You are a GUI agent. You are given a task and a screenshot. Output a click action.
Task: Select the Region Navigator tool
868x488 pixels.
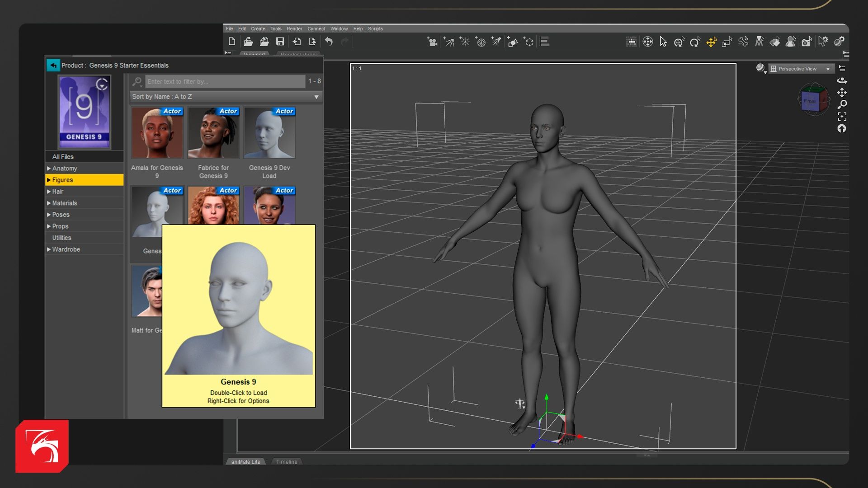791,42
